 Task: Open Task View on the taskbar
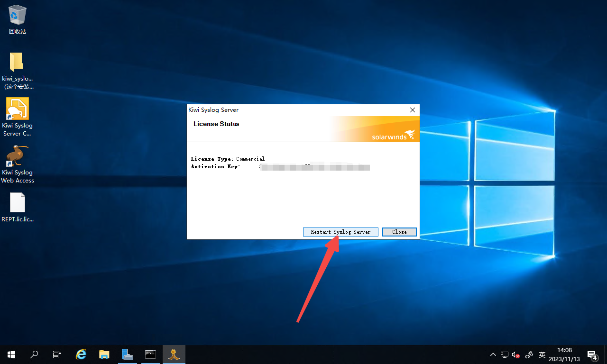tap(57, 354)
